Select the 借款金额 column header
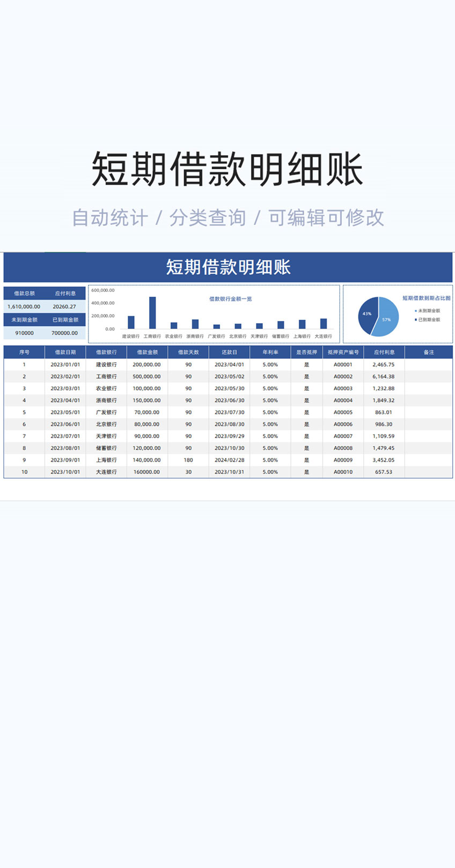The height and width of the screenshot is (868, 455). [147, 352]
